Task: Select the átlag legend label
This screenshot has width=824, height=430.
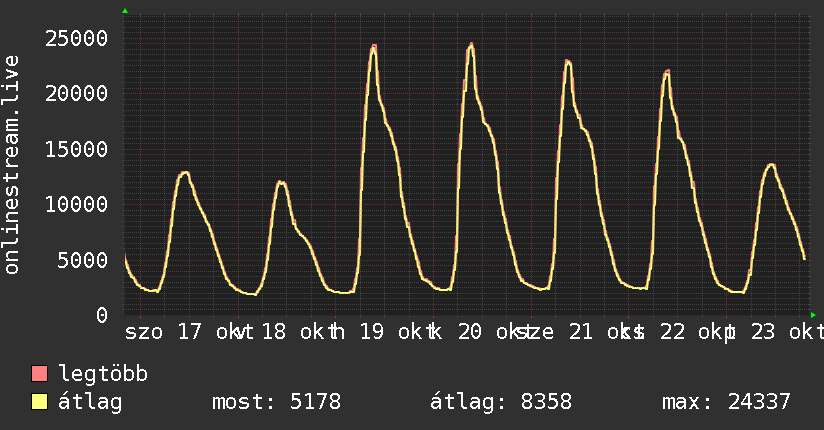Action: coord(90,402)
